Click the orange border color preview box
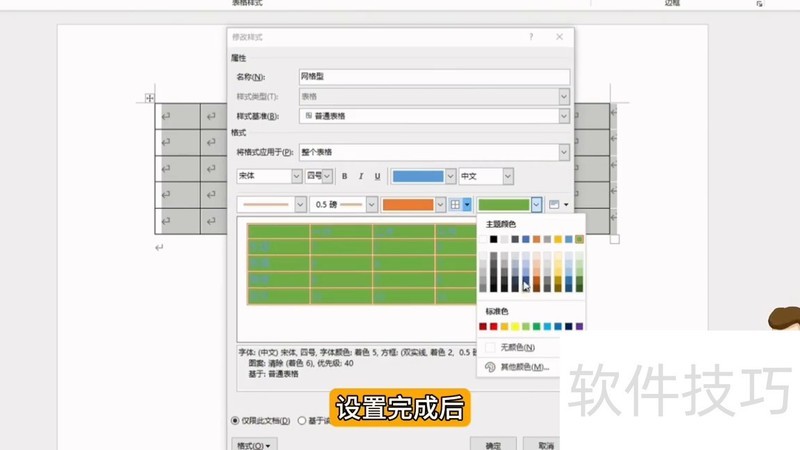 pos(408,205)
